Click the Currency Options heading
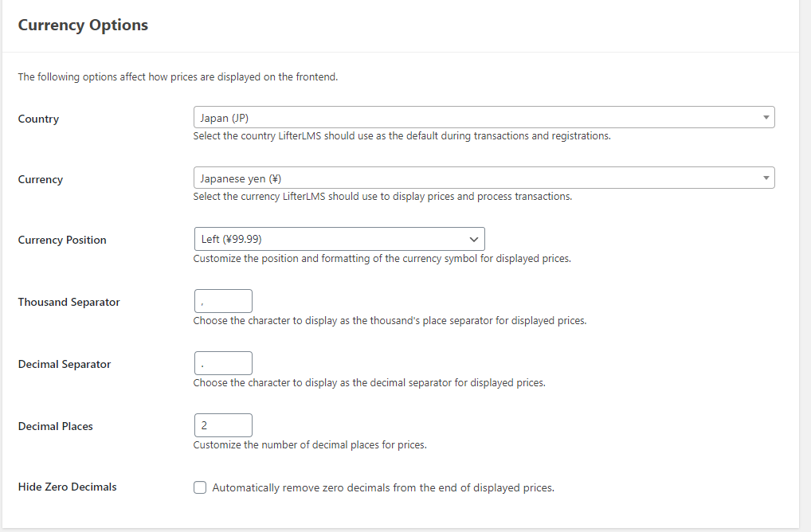The width and height of the screenshot is (811, 532). [83, 25]
